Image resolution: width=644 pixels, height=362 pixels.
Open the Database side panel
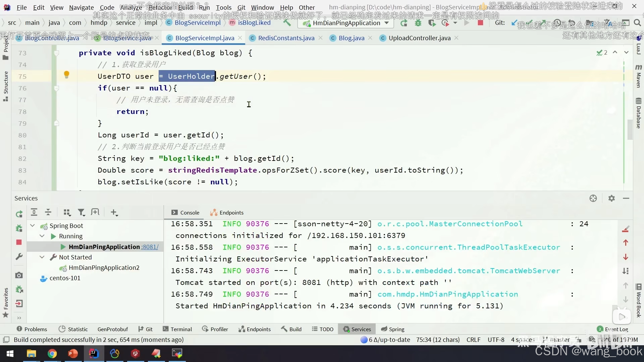(x=638, y=113)
